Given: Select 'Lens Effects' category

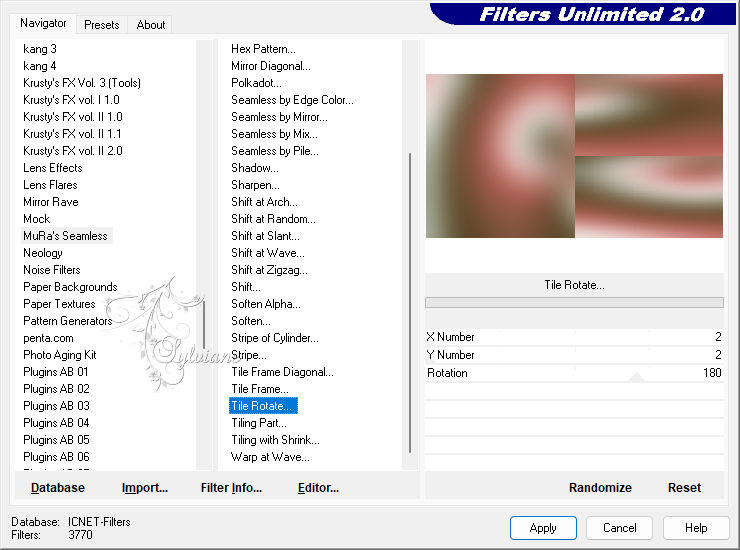Looking at the screenshot, I should click(x=53, y=168).
